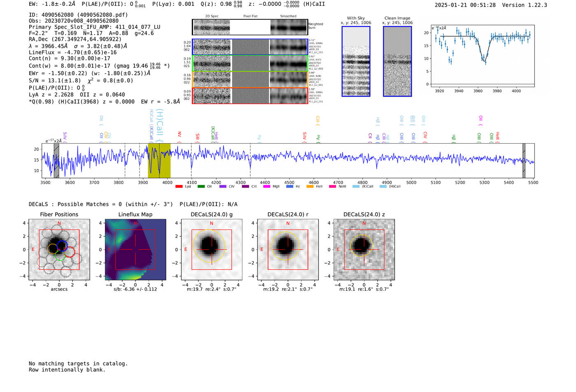Click the s/b: -6.36 +/- 0.112 caption
Viewport: 576px width, 392px height.
pos(135,289)
